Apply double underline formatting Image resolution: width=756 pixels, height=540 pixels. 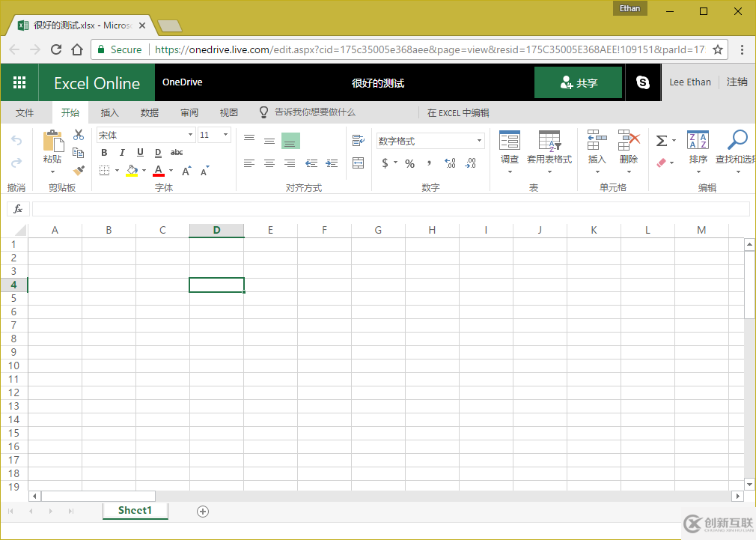click(x=158, y=153)
